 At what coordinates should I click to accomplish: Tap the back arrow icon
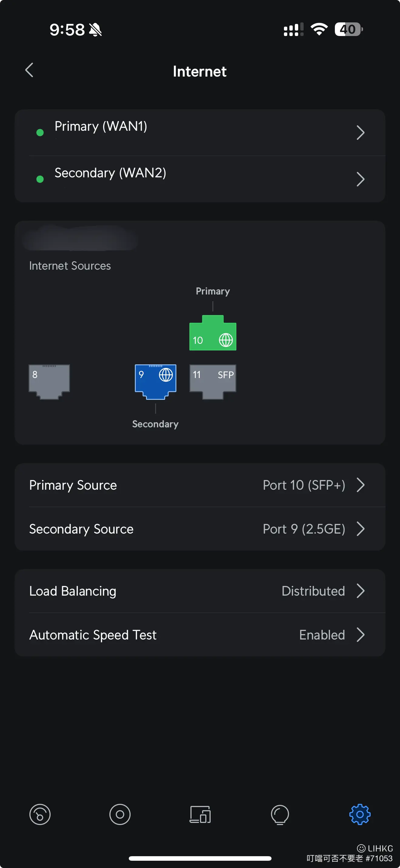29,70
